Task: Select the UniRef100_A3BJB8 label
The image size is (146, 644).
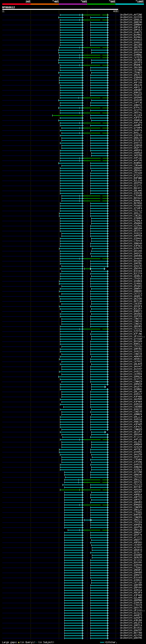Action: [131, 620]
